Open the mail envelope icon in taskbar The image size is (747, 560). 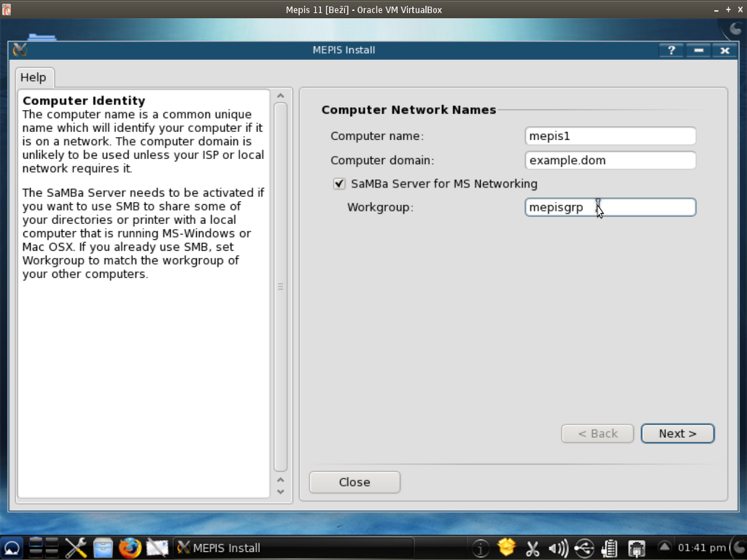(x=157, y=548)
